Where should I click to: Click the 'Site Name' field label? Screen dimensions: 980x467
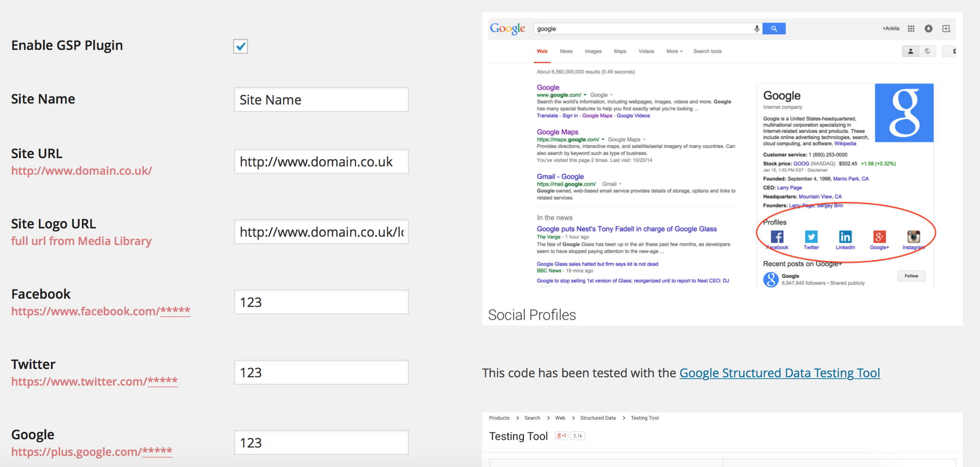pyautogui.click(x=43, y=99)
